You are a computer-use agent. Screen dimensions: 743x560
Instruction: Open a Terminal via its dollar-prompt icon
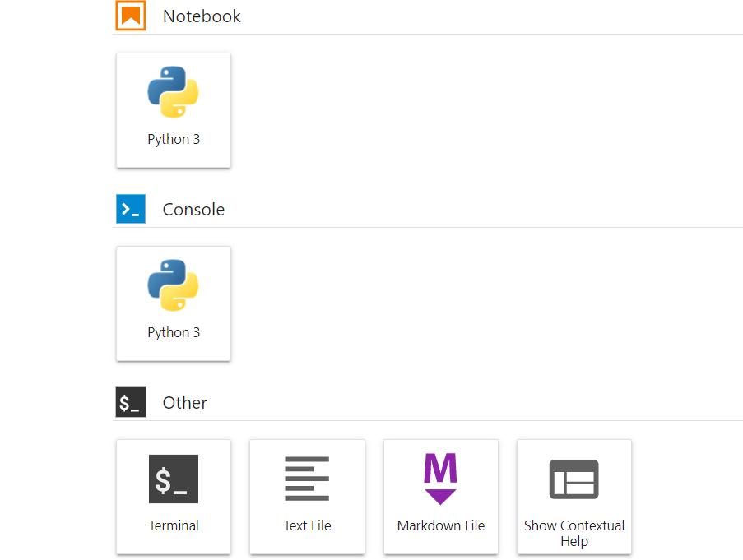(173, 479)
